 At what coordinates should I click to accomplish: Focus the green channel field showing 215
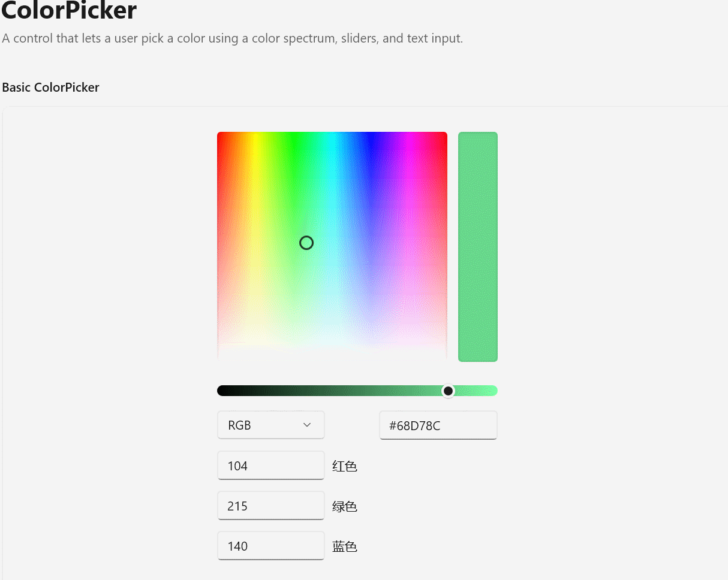click(x=270, y=506)
